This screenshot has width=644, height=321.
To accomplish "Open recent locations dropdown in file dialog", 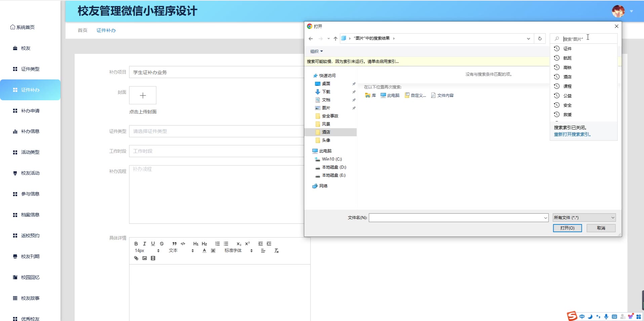I will (328, 39).
